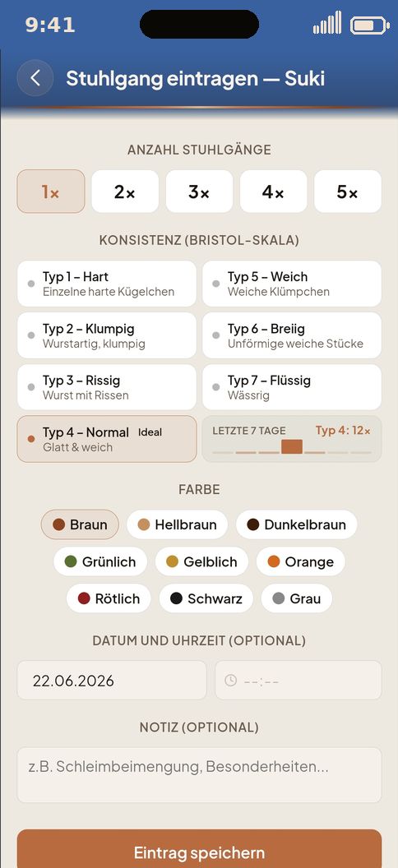
Task: Pick the Grünlich color chip
Action: coord(100,562)
